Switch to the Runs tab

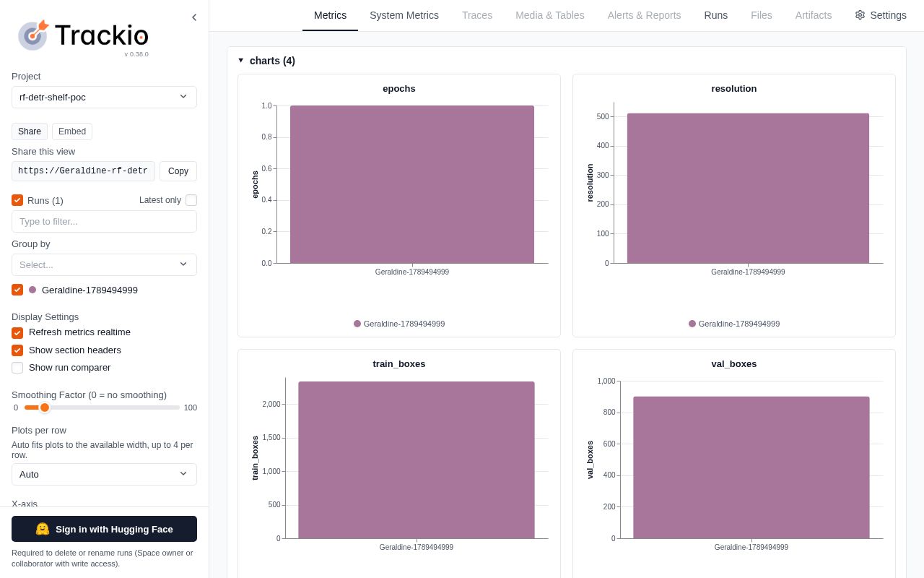pos(716,15)
